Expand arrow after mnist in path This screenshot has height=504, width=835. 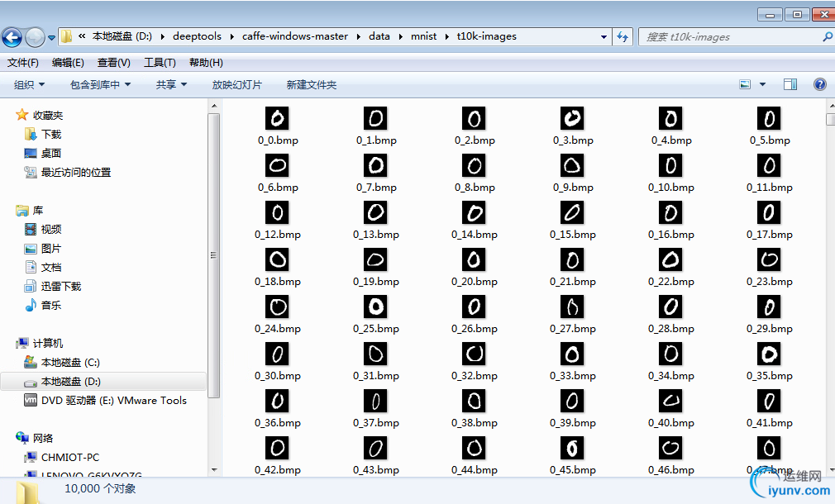click(x=447, y=36)
